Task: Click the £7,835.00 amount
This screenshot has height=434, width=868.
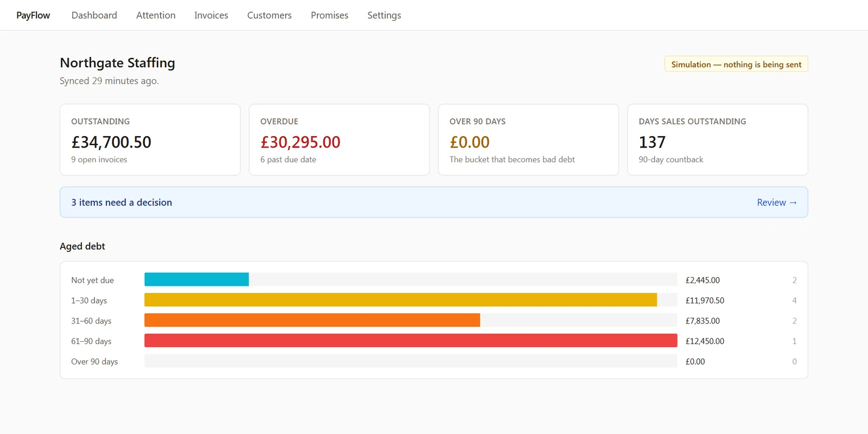Action: point(703,321)
